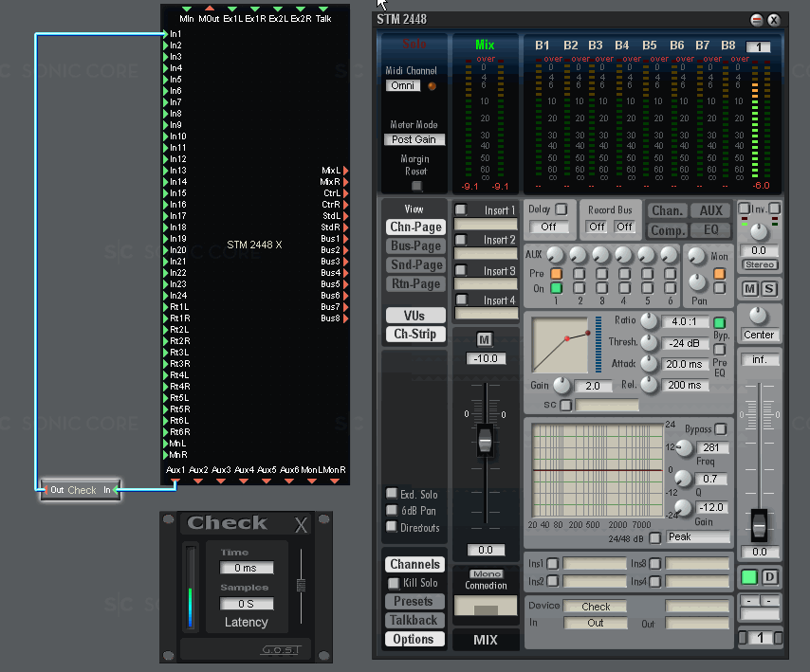Toggle AUX 1 Pre button
The width and height of the screenshot is (810, 672).
[x=557, y=273]
